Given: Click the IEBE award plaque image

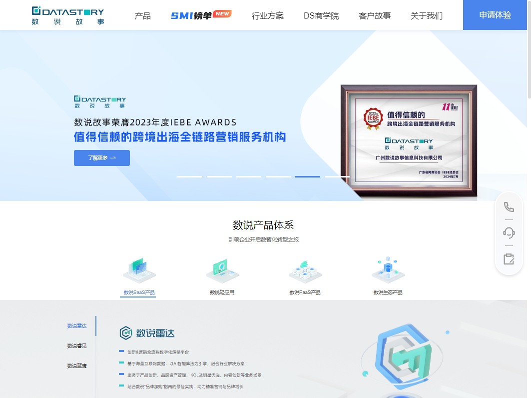Looking at the screenshot, I should click(409, 140).
